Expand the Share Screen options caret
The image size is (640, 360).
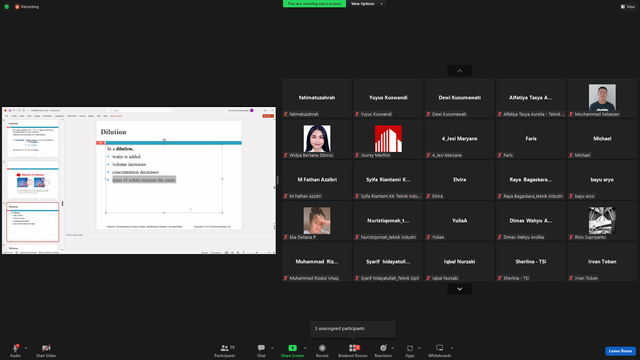click(x=305, y=348)
